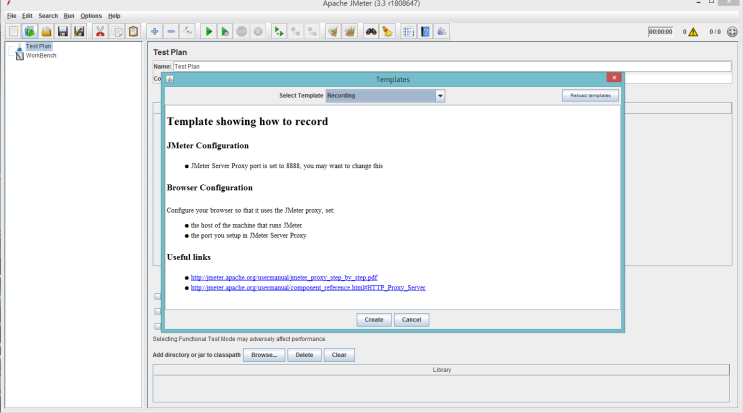This screenshot has height=413, width=743.
Task: Click the Reload templates button
Action: (x=590, y=96)
